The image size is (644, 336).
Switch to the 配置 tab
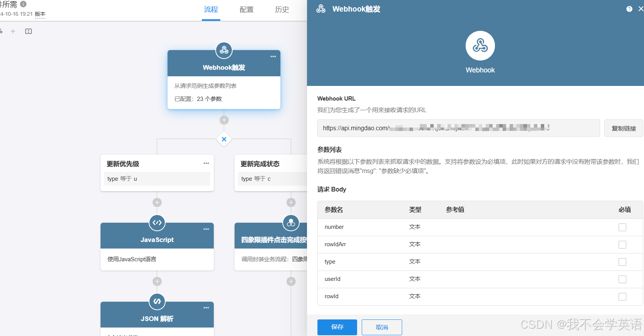coord(247,10)
